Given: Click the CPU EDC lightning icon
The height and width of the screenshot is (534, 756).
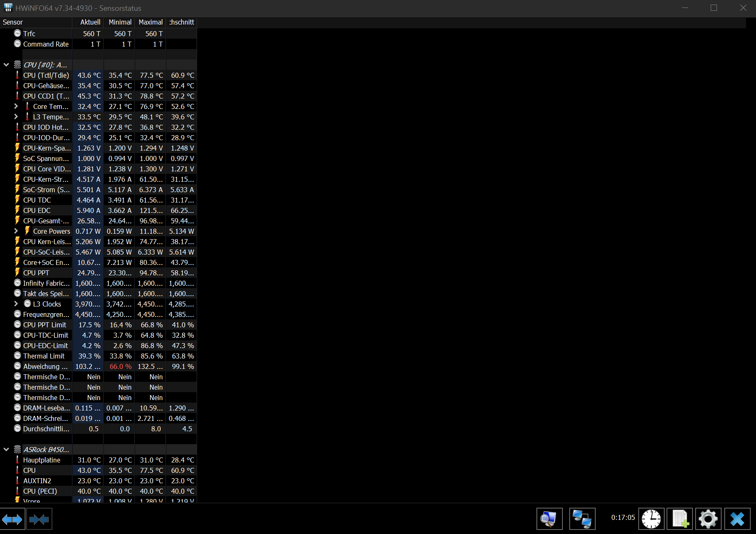Looking at the screenshot, I should 17,210.
